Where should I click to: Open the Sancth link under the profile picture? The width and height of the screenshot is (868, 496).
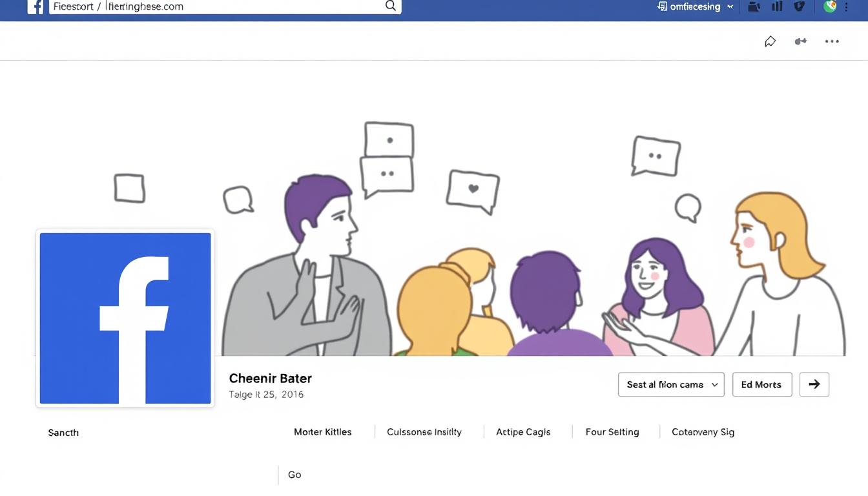pyautogui.click(x=63, y=433)
